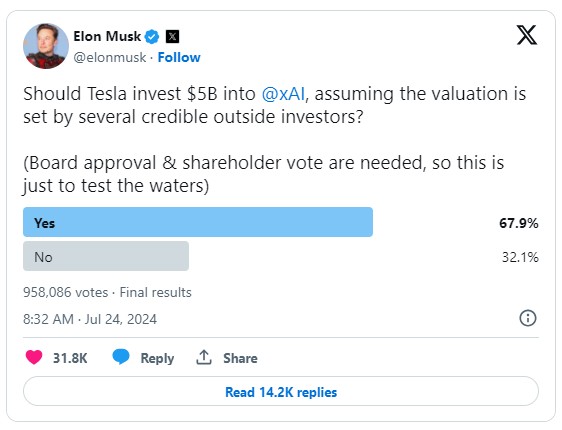Open the @xAI mention link
The width and height of the screenshot is (562, 430).
pyautogui.click(x=283, y=94)
